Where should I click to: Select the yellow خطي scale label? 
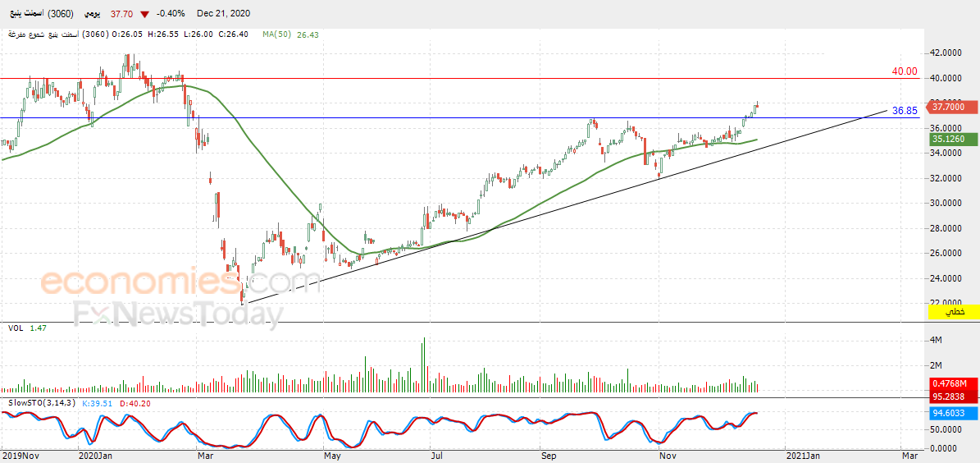954,311
